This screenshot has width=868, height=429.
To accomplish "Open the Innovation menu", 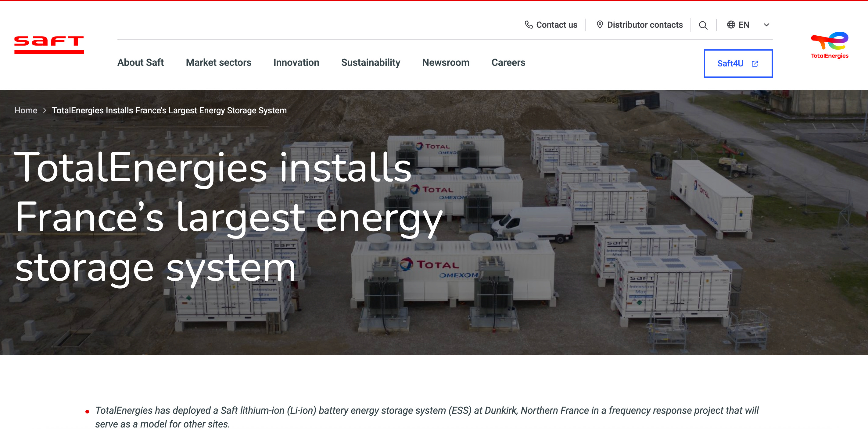I will pos(296,63).
